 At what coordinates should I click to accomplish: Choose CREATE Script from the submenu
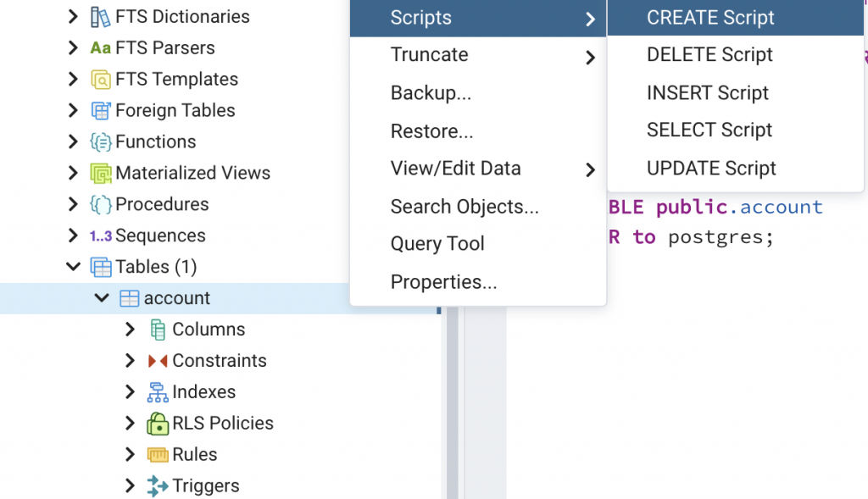click(710, 18)
